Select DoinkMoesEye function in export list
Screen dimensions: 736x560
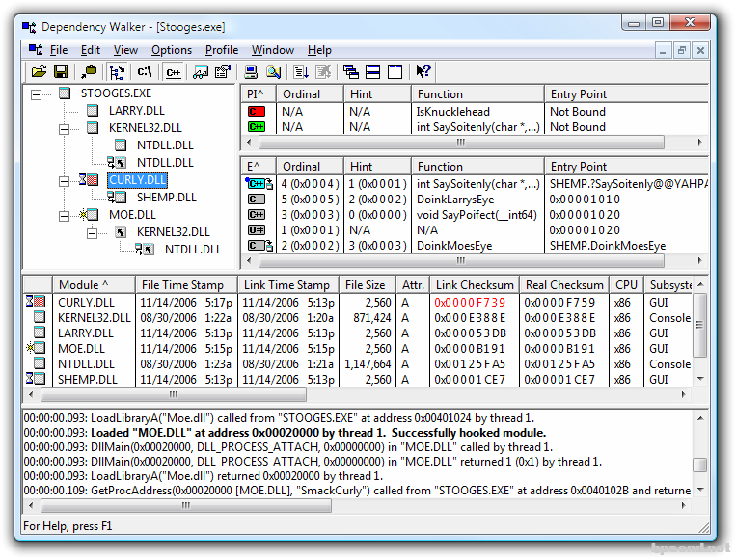click(x=454, y=246)
